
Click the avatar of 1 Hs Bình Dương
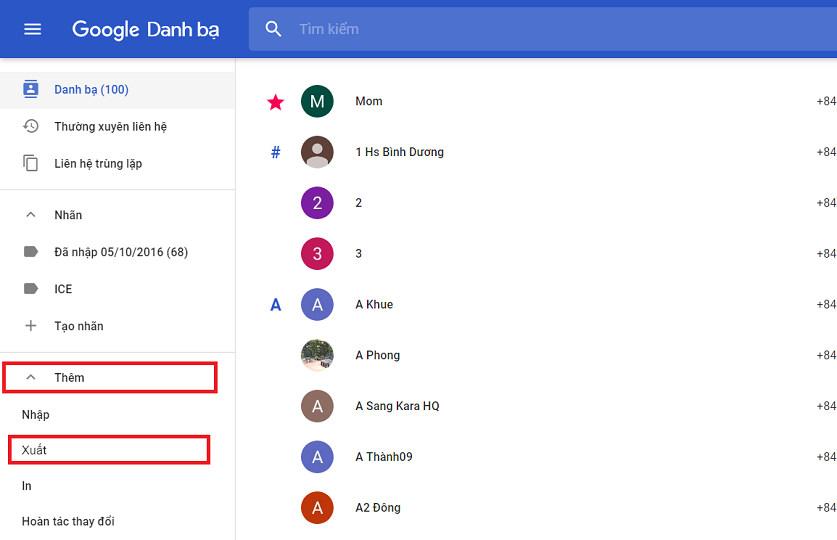(317, 152)
